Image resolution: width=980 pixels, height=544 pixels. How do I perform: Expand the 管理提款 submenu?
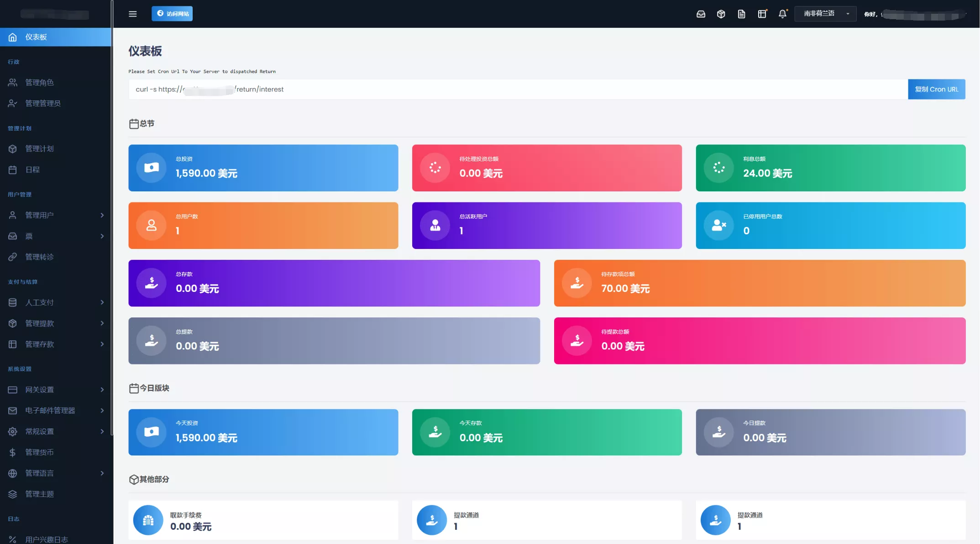click(x=102, y=323)
